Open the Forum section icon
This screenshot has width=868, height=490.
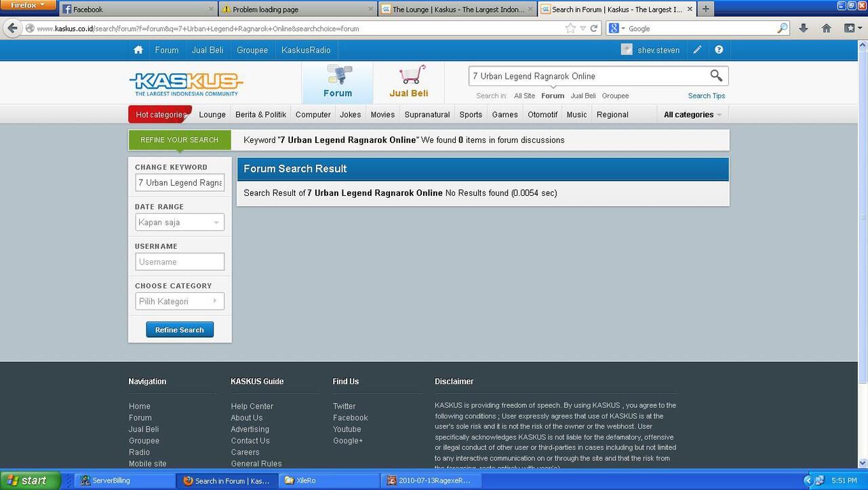338,75
